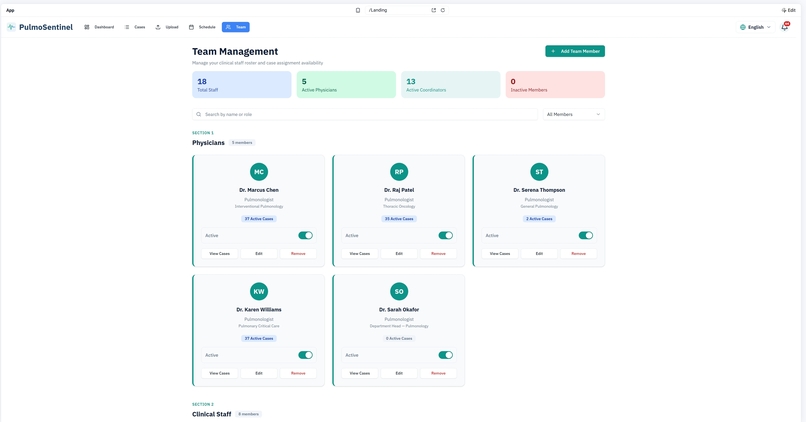View Cases for Dr. Raj Patel

pos(360,253)
